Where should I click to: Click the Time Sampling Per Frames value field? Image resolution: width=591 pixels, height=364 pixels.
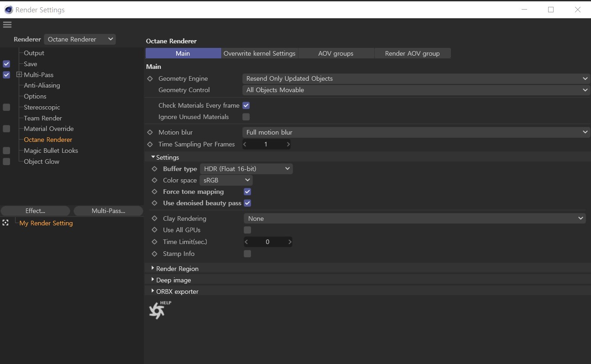point(267,144)
